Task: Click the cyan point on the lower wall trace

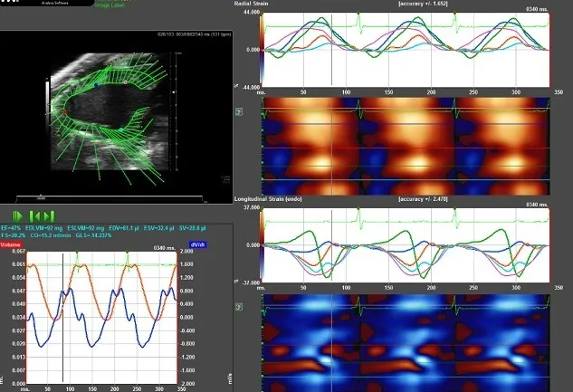Action: point(121,129)
